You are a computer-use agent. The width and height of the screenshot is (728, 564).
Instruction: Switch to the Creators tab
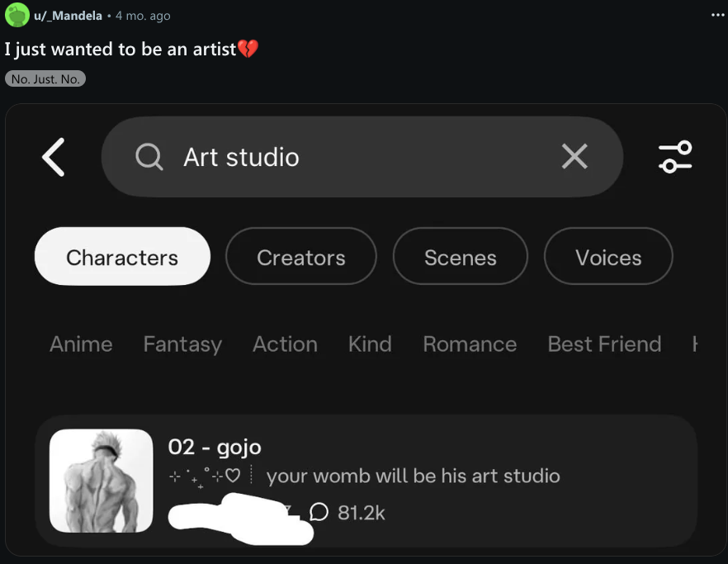[x=300, y=257]
